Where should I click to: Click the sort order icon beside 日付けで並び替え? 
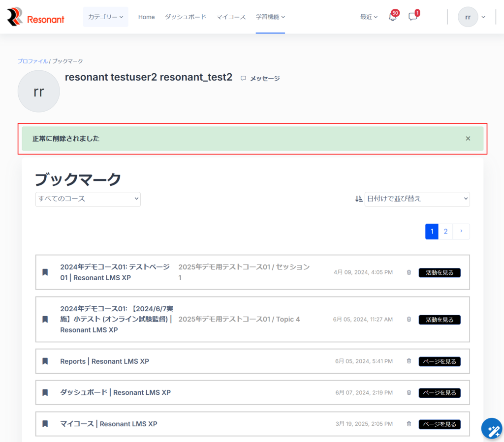tap(358, 199)
